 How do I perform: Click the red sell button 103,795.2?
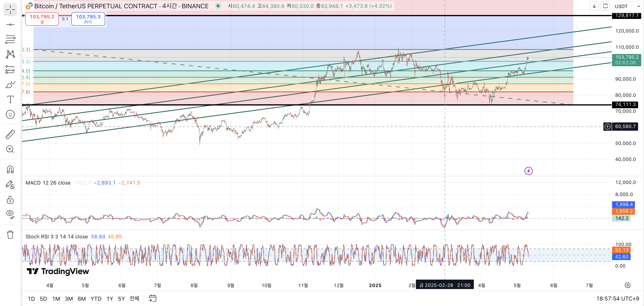pos(42,19)
